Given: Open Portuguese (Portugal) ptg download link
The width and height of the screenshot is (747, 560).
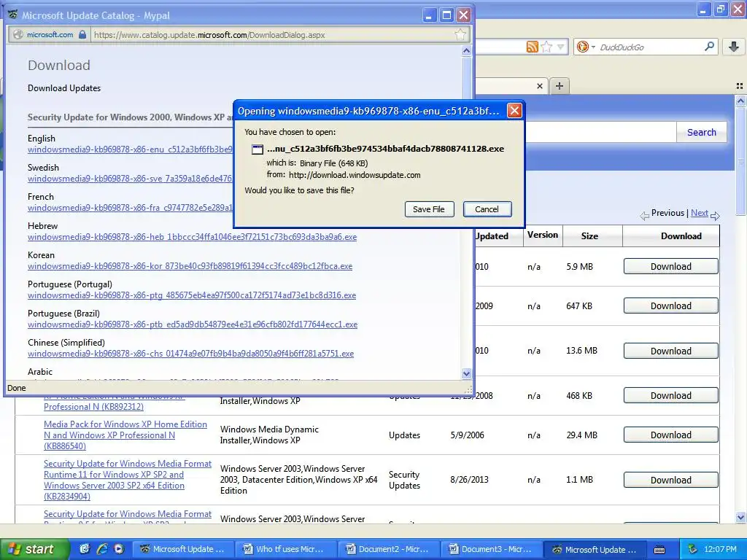Looking at the screenshot, I should 192,295.
